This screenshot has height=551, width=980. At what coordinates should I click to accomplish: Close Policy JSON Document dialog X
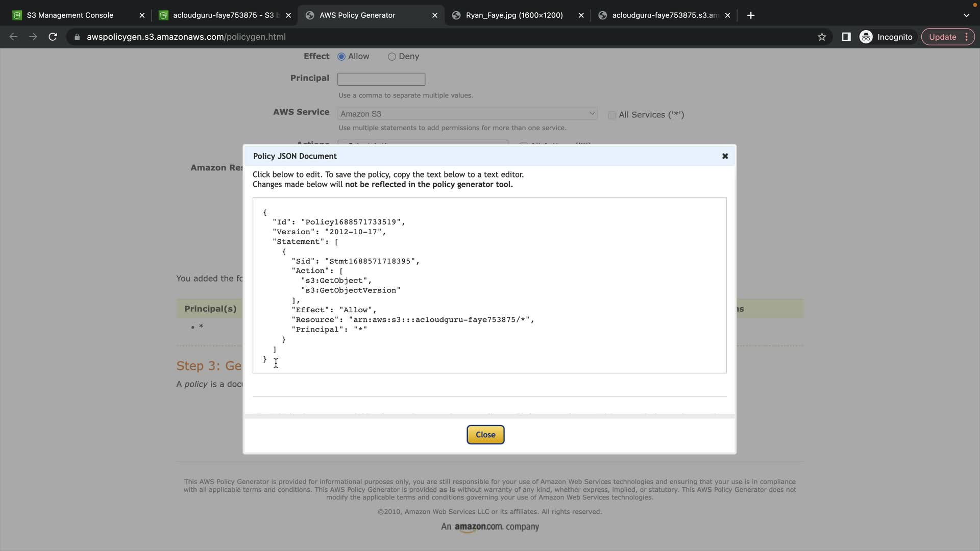(725, 156)
